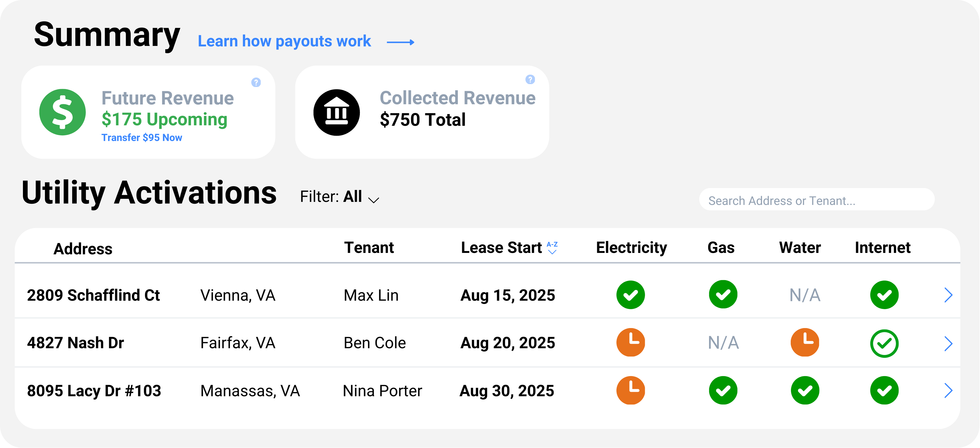This screenshot has height=448, width=980.
Task: Click city Vienna, VA
Action: coord(238,295)
